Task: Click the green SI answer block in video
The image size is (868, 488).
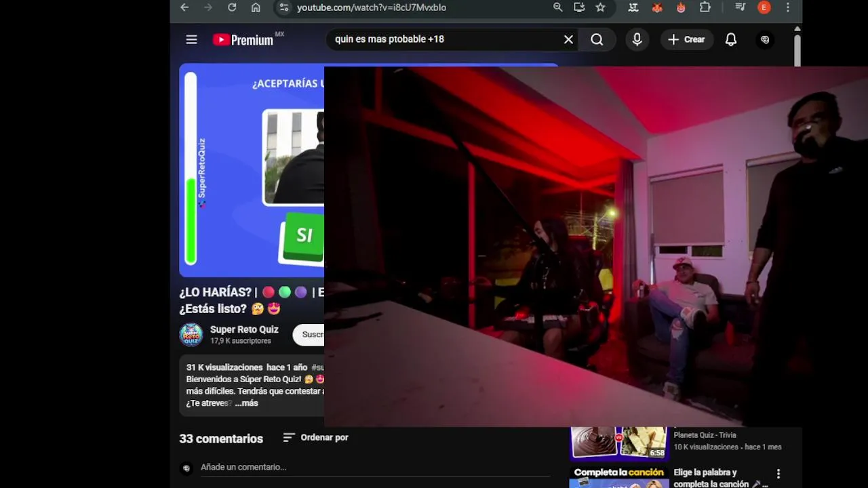Action: [302, 238]
